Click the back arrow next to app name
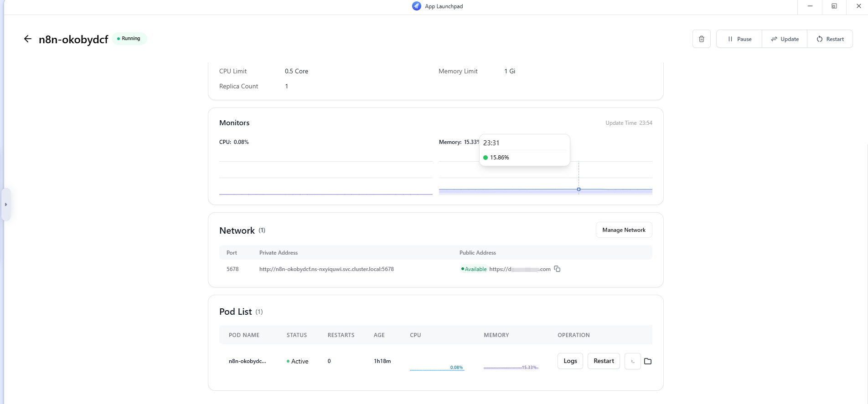Viewport: 868px width, 404px height. pyautogui.click(x=28, y=39)
